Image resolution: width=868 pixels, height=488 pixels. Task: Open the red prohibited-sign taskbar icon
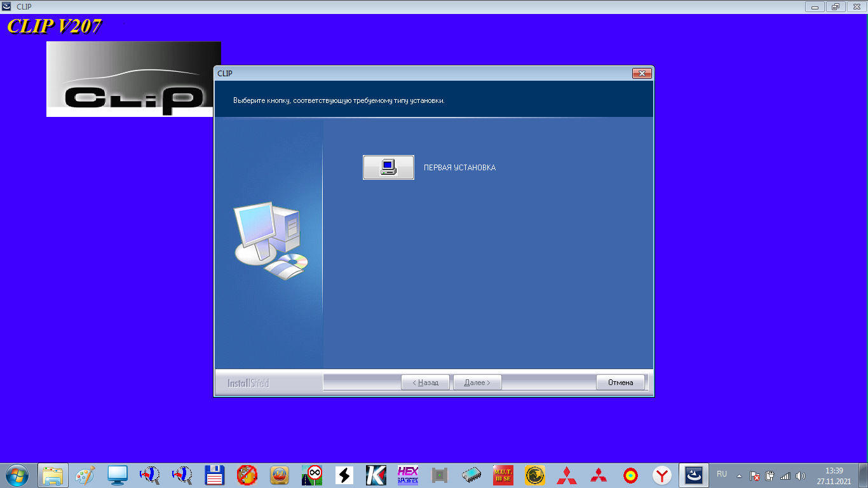click(247, 475)
